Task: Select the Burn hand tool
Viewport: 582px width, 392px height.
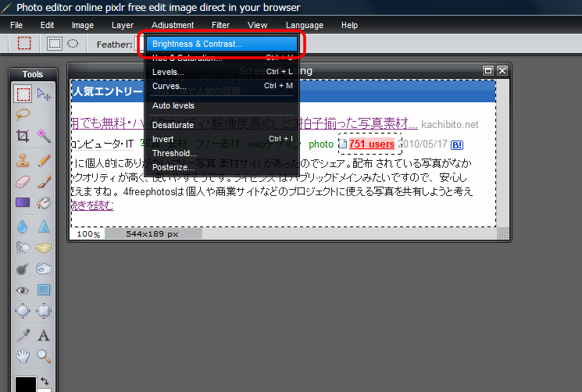Action: (x=44, y=269)
